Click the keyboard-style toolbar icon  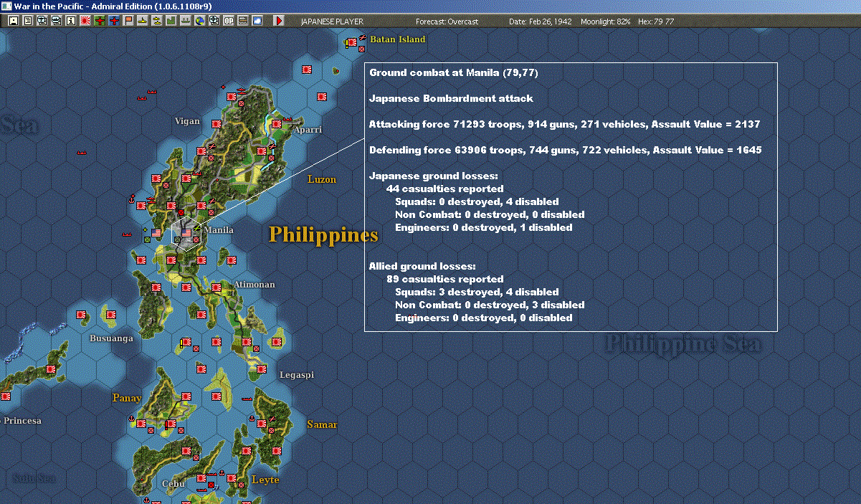click(x=243, y=21)
